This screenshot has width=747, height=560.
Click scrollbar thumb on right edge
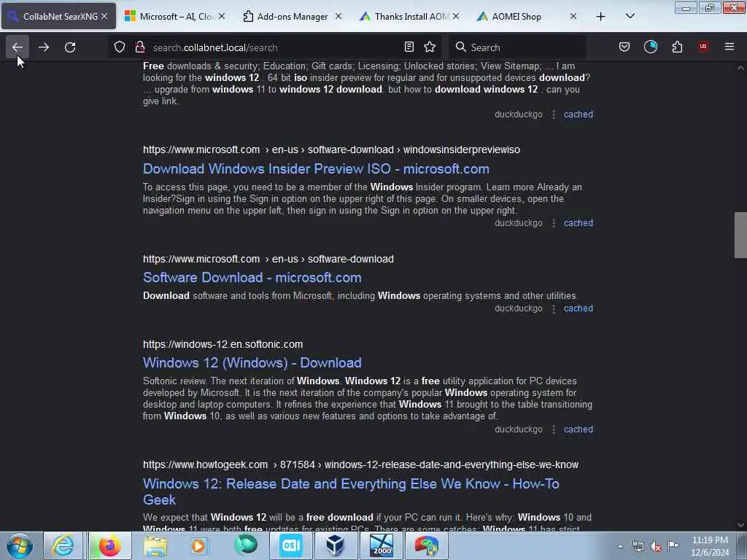740,235
